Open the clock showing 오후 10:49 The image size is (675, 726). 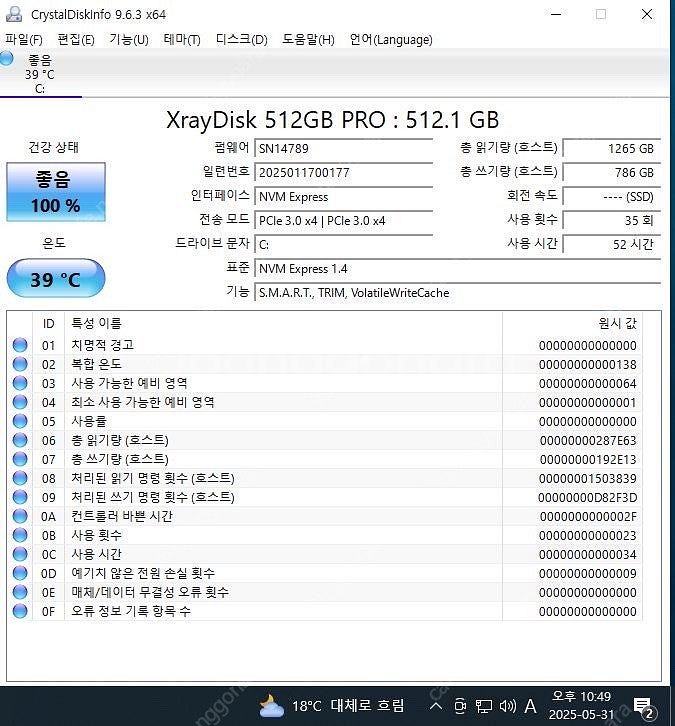(581, 706)
